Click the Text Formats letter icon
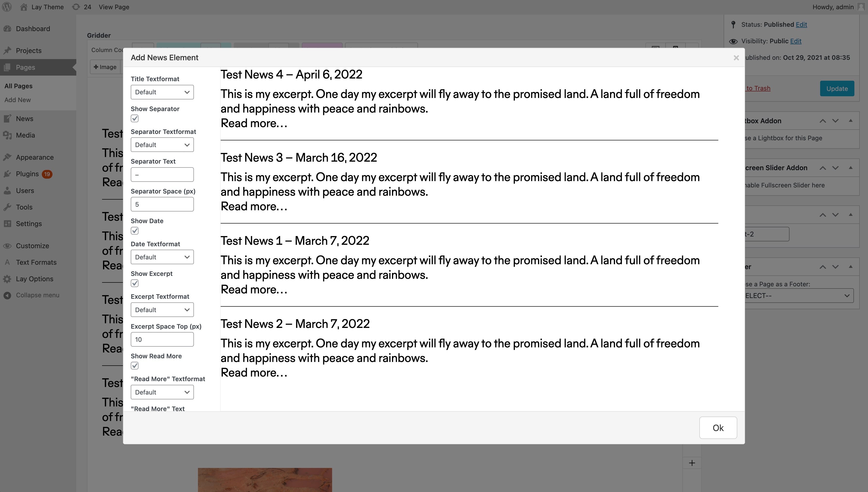The image size is (868, 492). [x=8, y=262]
